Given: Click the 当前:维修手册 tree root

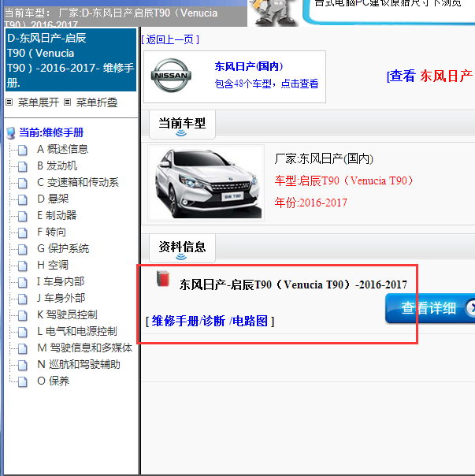Looking at the screenshot, I should click(x=51, y=132).
